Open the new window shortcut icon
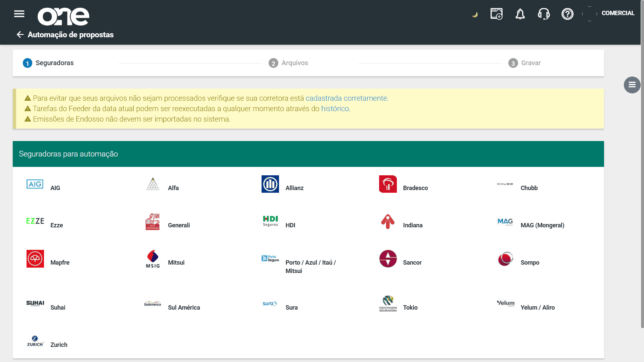The height and width of the screenshot is (362, 644). [497, 14]
